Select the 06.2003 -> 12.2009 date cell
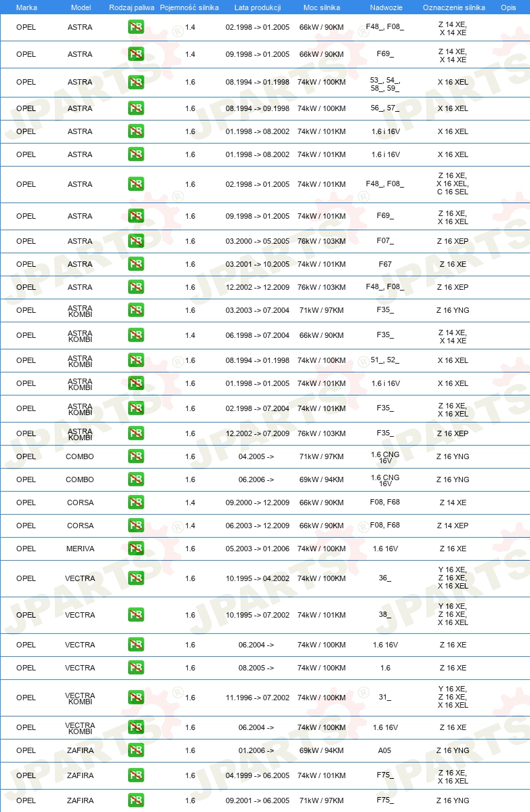Viewport: 530px width, 812px height. [258, 525]
